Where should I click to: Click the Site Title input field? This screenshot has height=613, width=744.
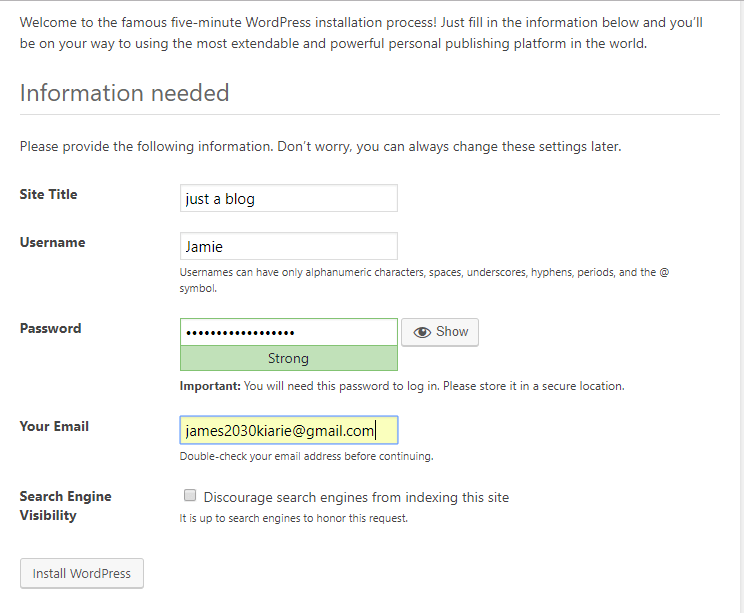288,198
